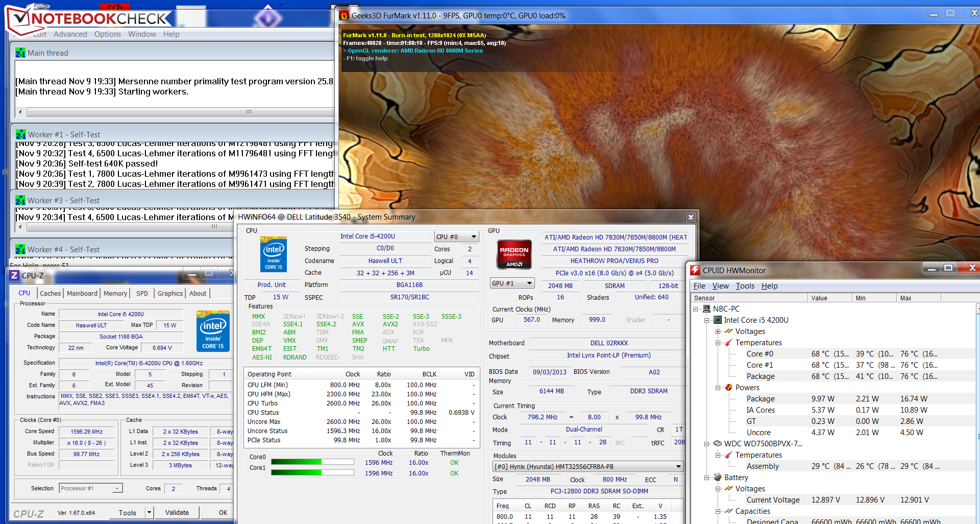The image size is (980, 524).
Task: Click the Core1 load bar in HWiNFO64
Action: tap(312, 472)
